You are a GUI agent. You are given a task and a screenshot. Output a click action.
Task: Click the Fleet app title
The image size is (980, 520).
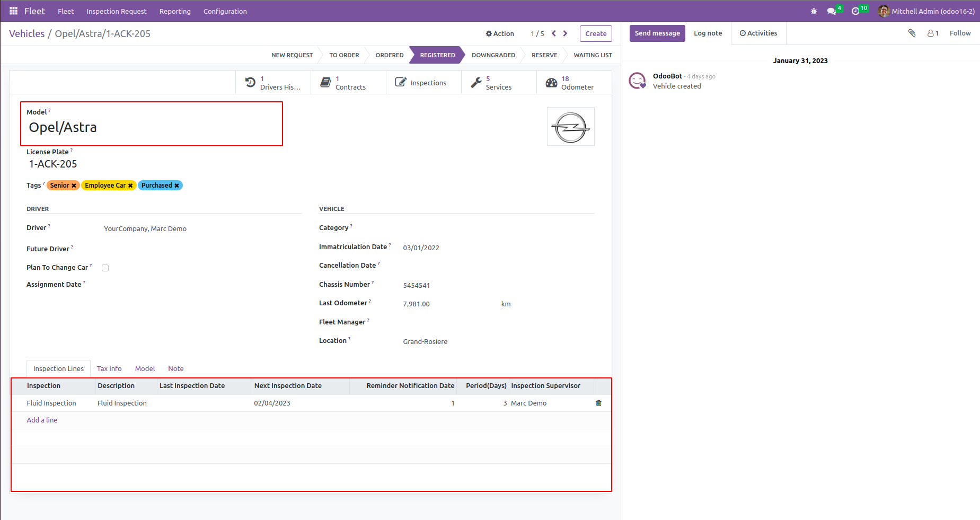(34, 11)
